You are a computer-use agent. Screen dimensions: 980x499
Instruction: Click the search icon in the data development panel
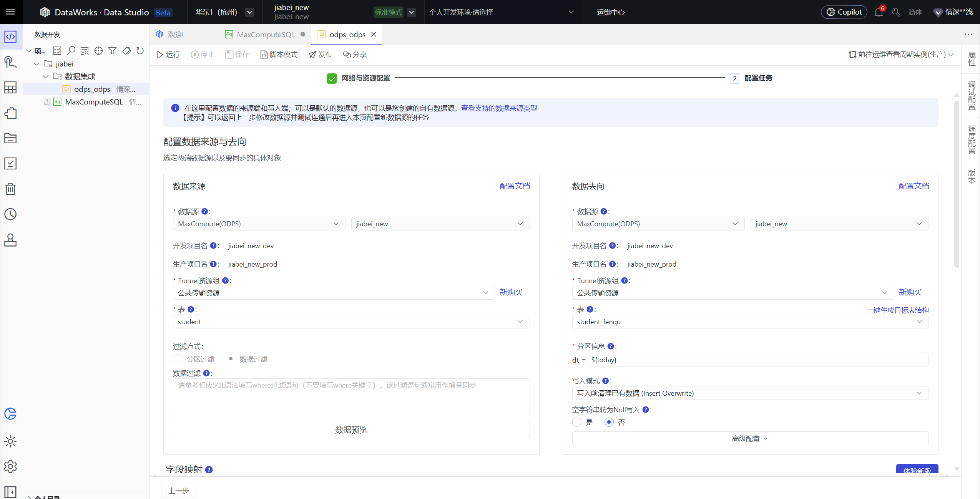pyautogui.click(x=71, y=51)
